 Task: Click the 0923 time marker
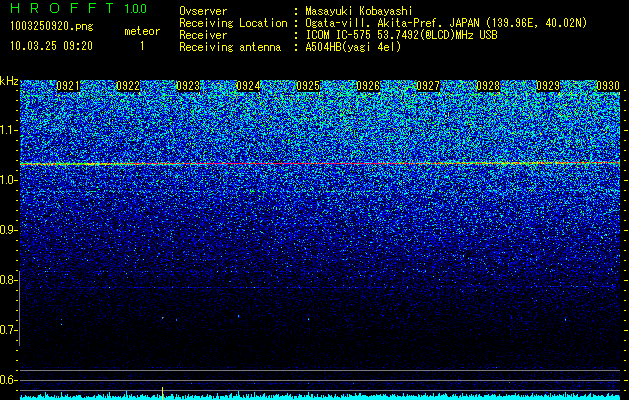(188, 86)
